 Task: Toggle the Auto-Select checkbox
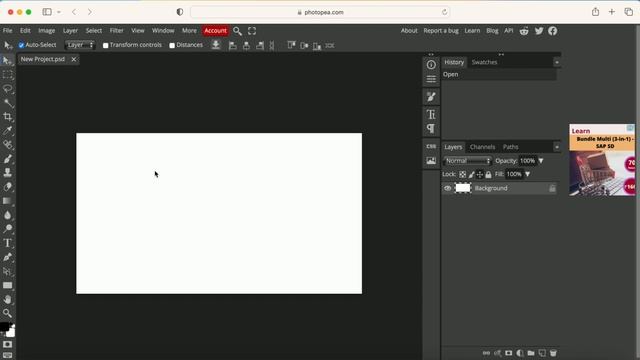(x=21, y=45)
